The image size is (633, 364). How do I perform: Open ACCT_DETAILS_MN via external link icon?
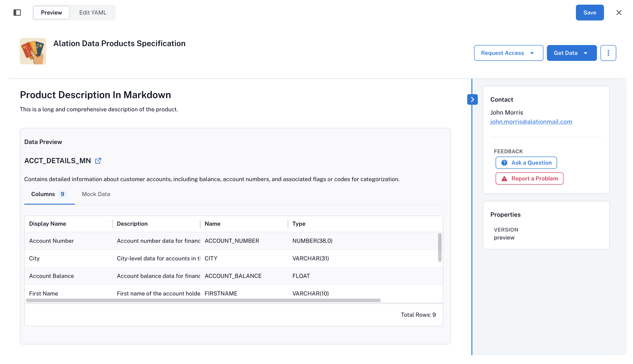[98, 161]
